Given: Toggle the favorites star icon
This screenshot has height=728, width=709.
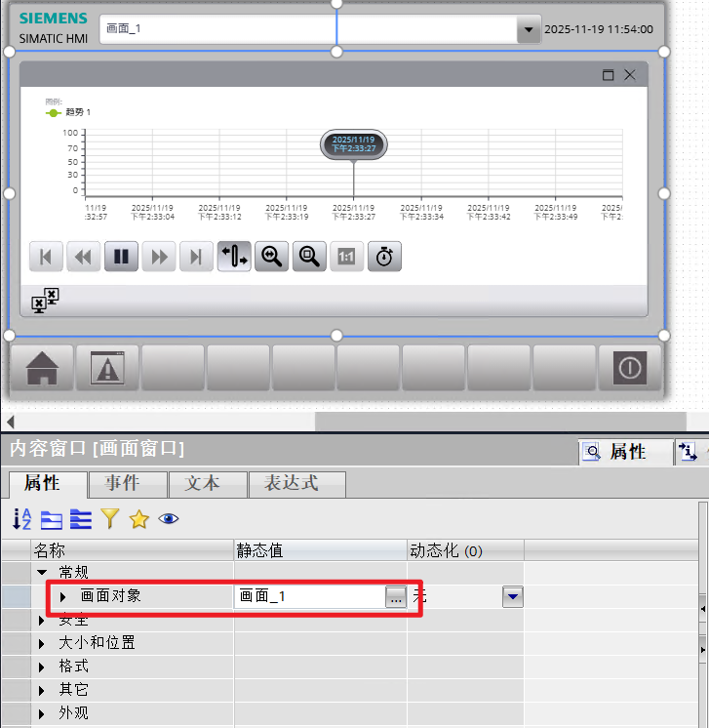Looking at the screenshot, I should click(138, 519).
